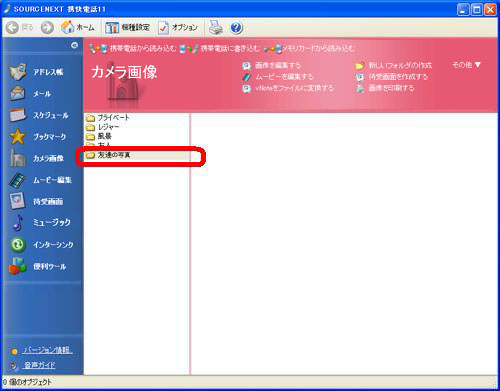This screenshot has height=391, width=500.
Task: Maximize the 携快電話11 window
Action: click(x=477, y=9)
